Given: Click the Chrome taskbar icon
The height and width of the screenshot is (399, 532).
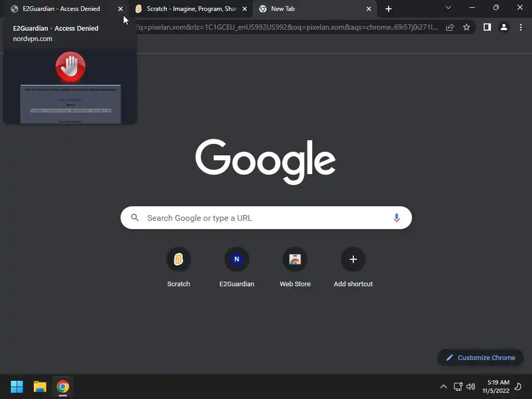Looking at the screenshot, I should [x=63, y=387].
